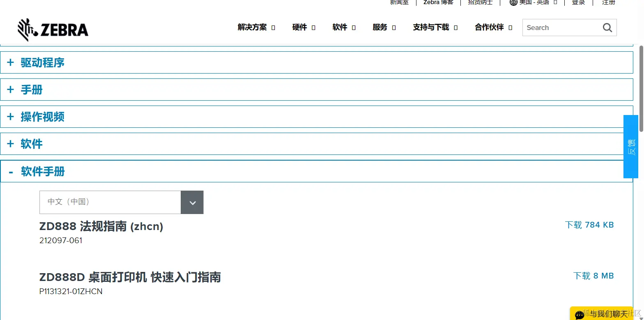Open ZD888D 桌面打印机 快速入门指南 title
This screenshot has height=320, width=644.
point(130,277)
